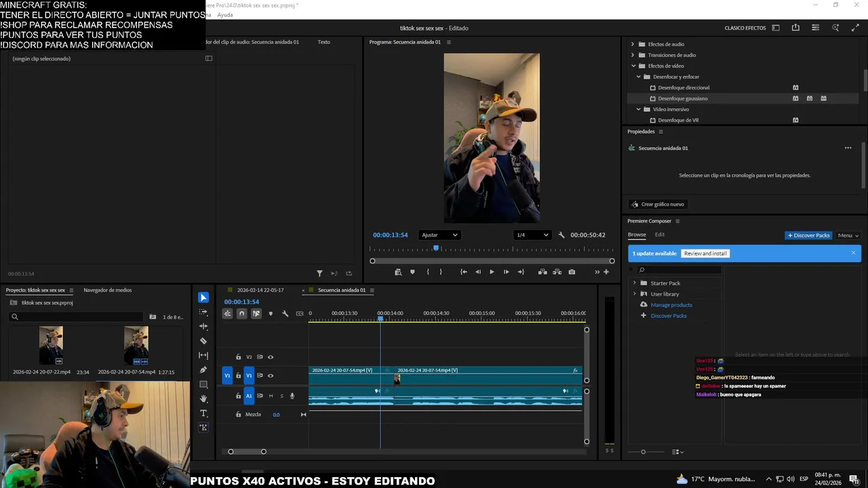868x488 pixels.
Task: Expand Transiciones de audio folder
Action: pyautogui.click(x=633, y=55)
